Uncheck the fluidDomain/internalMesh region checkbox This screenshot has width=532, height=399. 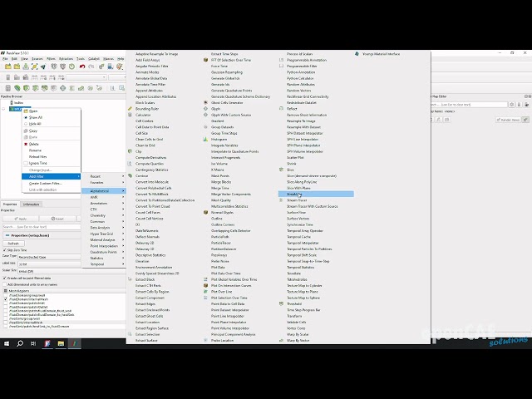6,299
